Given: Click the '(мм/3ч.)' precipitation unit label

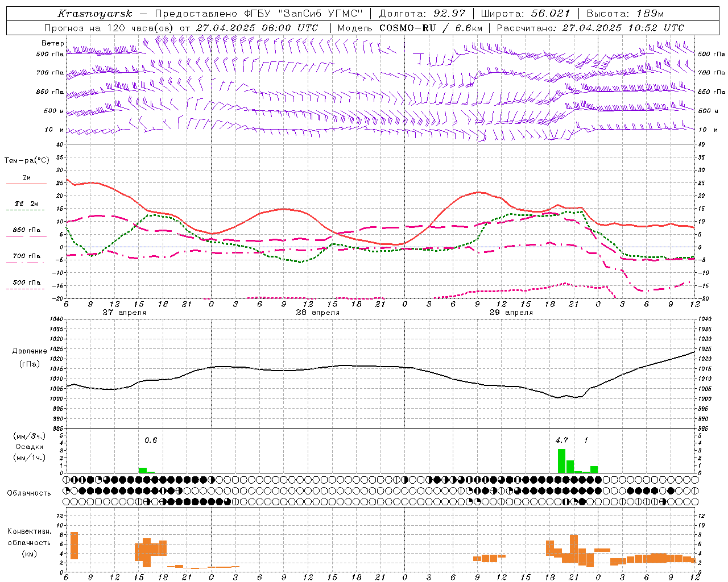Looking at the screenshot, I should click(x=30, y=436).
